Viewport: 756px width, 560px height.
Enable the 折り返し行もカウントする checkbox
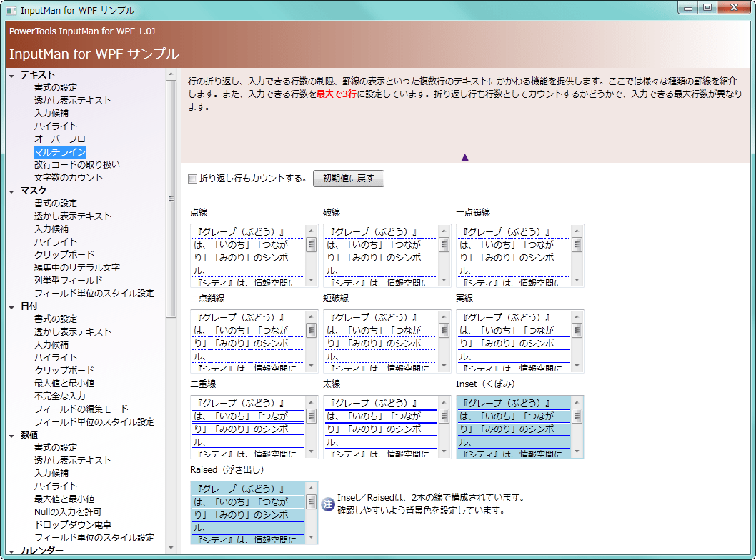192,178
